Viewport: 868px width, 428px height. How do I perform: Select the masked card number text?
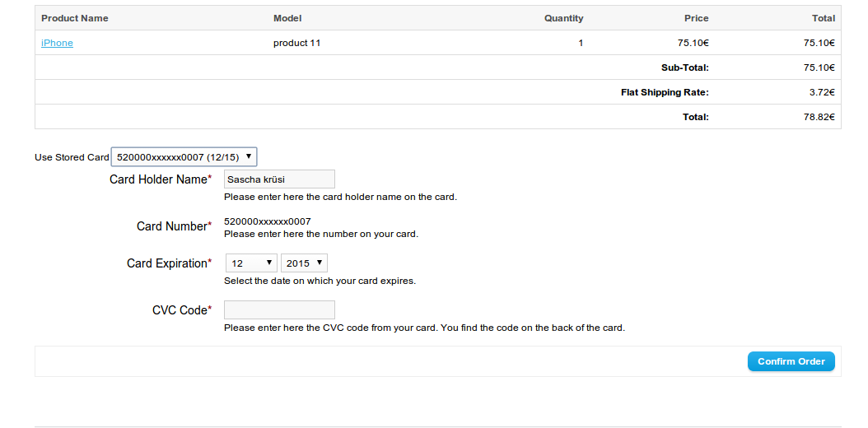point(267,221)
